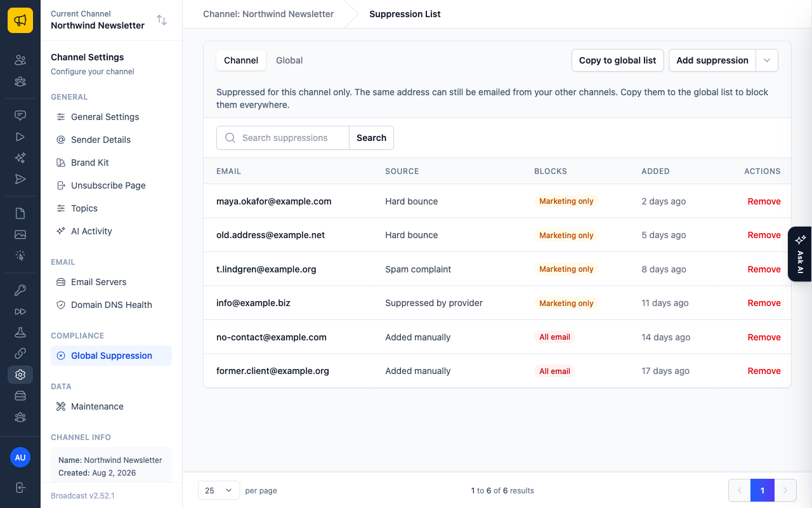The width and height of the screenshot is (812, 508).
Task: Open the single-user subscribers icon in left rail
Action: click(20, 60)
